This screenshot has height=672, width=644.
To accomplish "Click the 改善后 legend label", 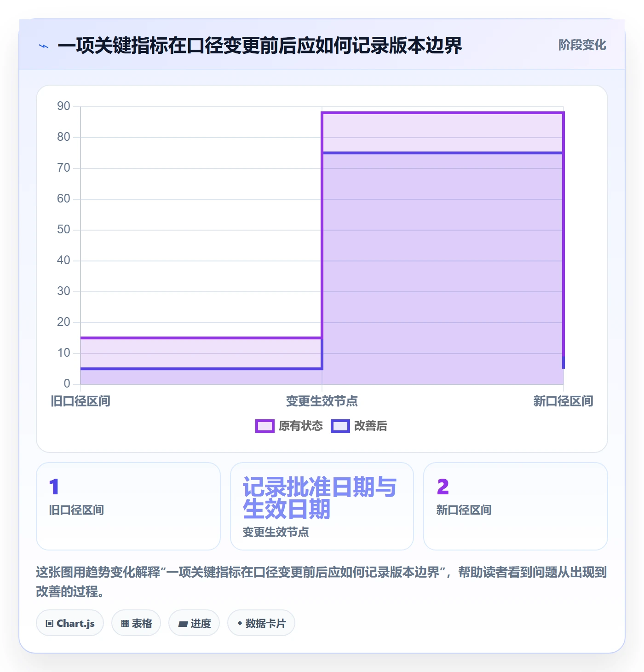I will click(x=371, y=426).
